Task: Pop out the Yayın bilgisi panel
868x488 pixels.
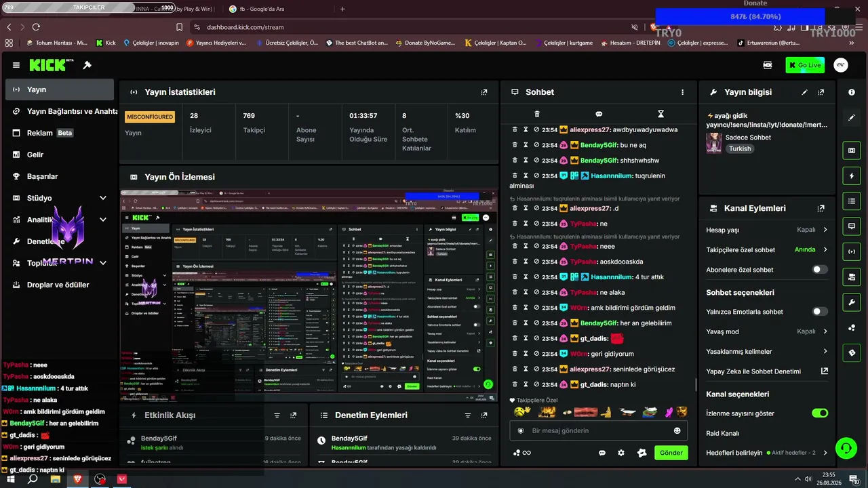Action: click(x=821, y=92)
